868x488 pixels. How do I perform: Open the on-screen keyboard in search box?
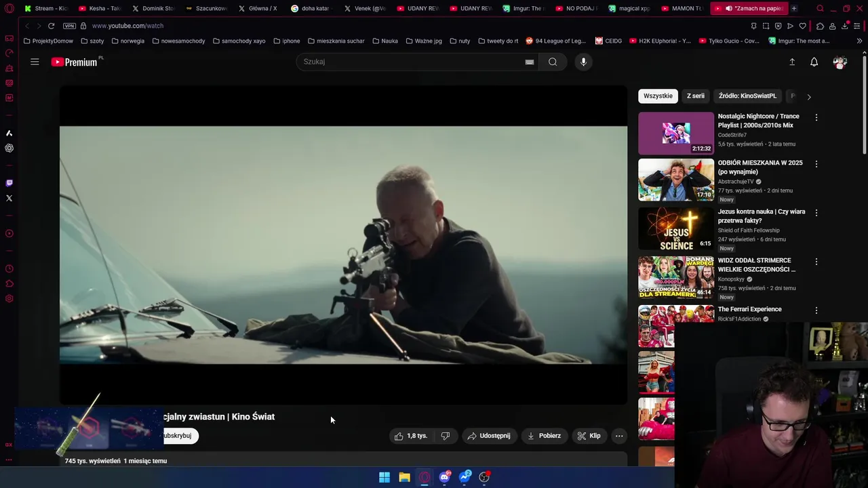[530, 62]
